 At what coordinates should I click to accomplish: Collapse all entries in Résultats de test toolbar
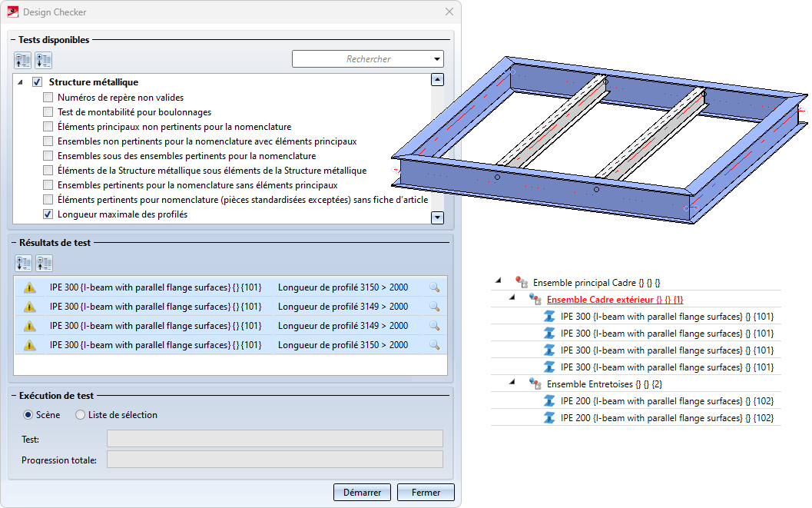click(x=45, y=264)
